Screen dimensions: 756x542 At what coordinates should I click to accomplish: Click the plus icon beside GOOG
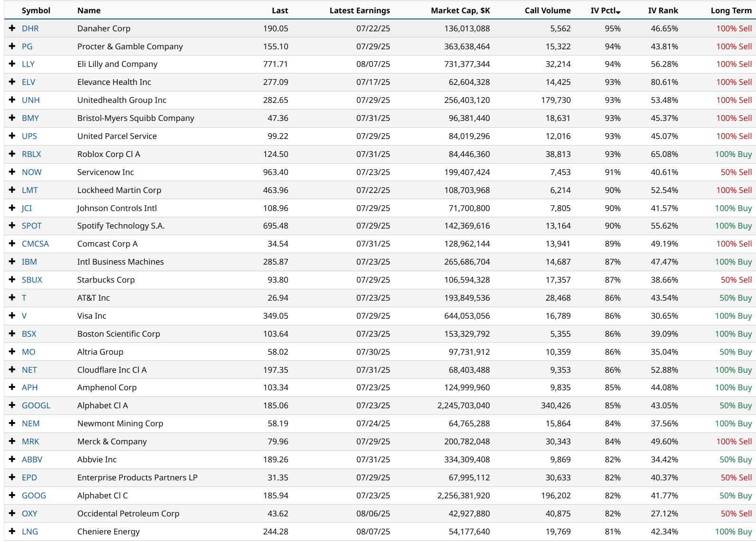(x=12, y=496)
